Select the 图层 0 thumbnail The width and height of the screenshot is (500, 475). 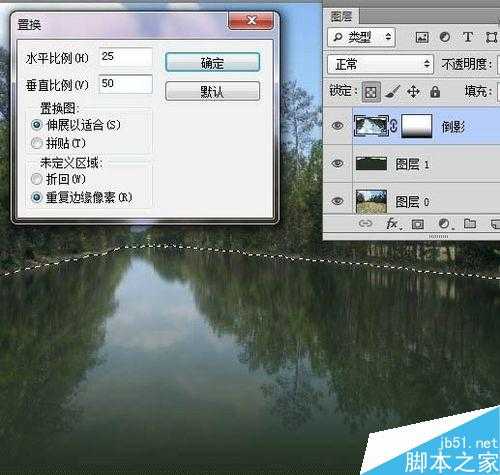[371, 201]
